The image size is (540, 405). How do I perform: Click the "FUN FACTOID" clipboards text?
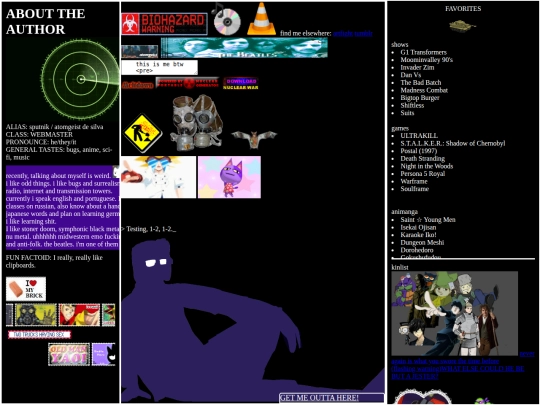[x=54, y=261]
